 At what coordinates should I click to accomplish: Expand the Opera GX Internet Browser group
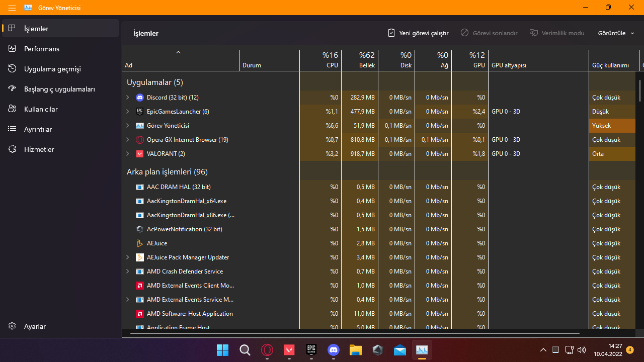128,140
